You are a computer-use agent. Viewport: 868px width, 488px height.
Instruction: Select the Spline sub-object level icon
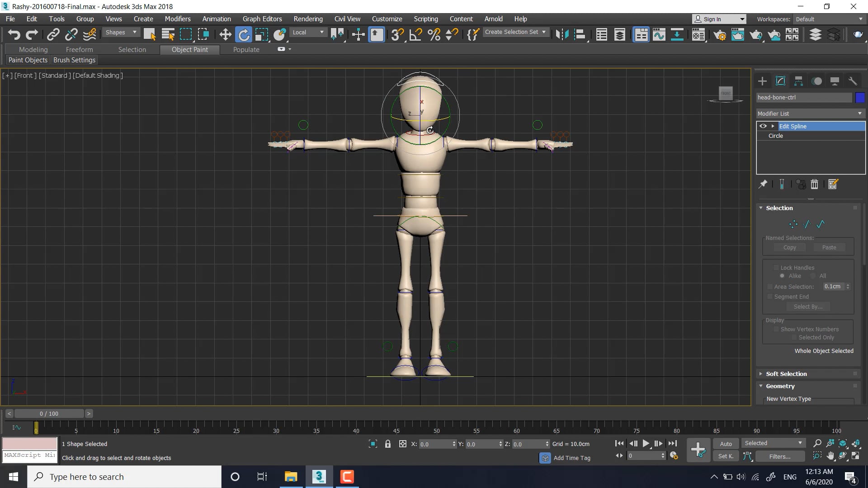pyautogui.click(x=821, y=224)
